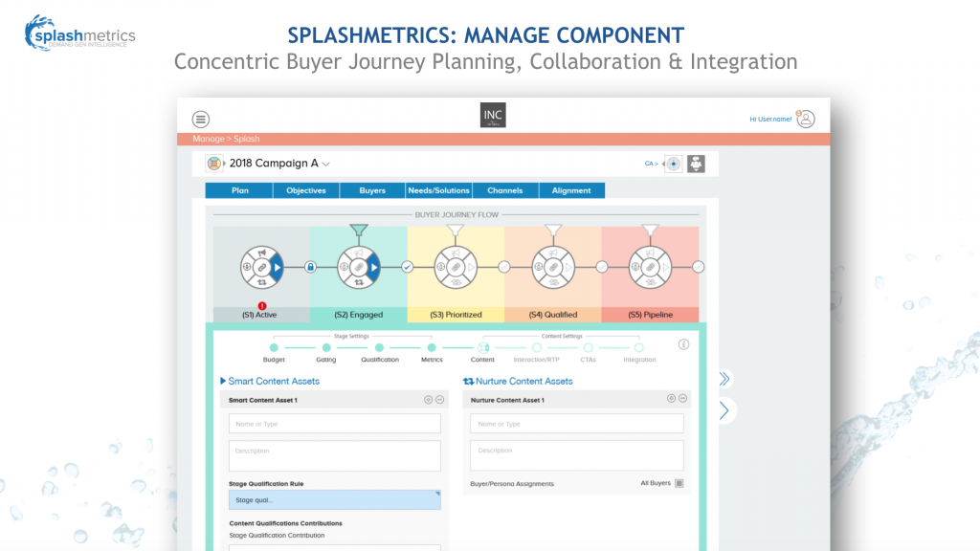Toggle the check gate between S2 and S3

click(x=407, y=267)
